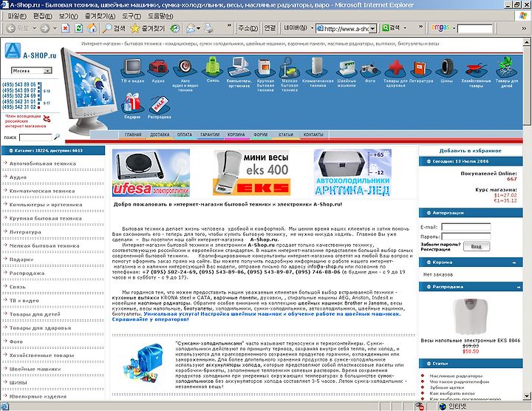Expand the Forward button history arrow
532x411 pixels.
(55, 28)
